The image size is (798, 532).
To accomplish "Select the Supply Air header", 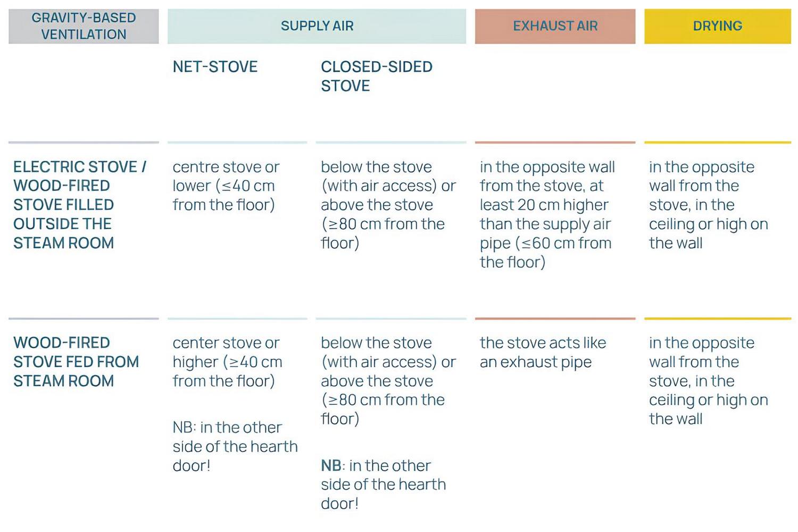I will click(x=317, y=26).
